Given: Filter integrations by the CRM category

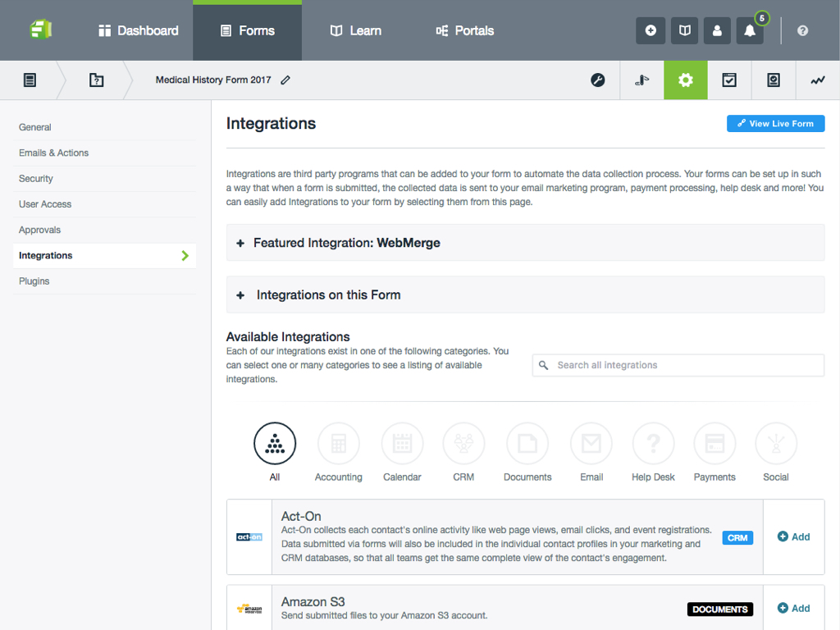Looking at the screenshot, I should tap(463, 443).
